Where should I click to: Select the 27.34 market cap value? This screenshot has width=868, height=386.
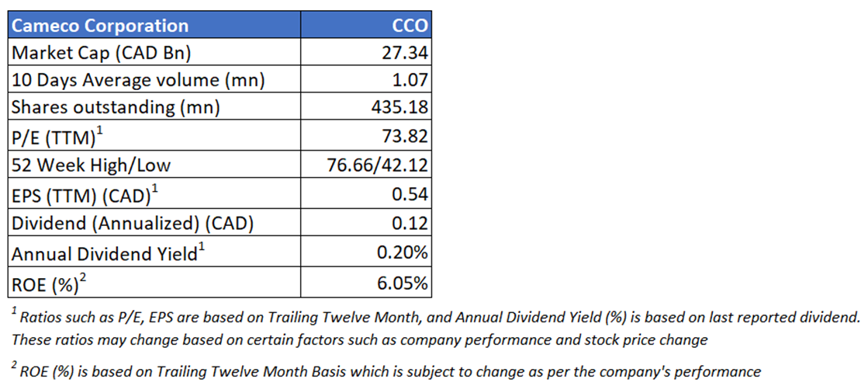407,53
